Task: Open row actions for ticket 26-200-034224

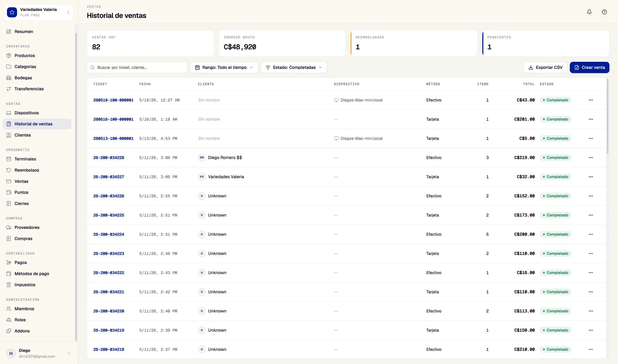Action: point(591,234)
